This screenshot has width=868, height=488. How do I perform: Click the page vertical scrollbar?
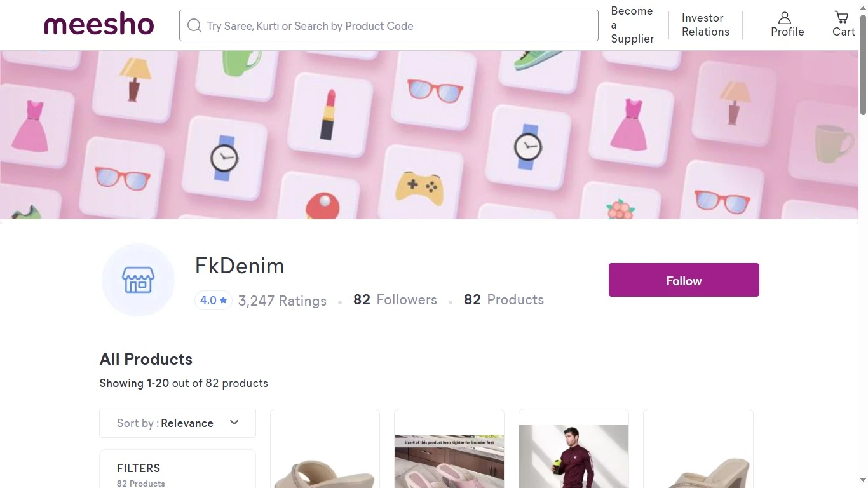coord(863,64)
